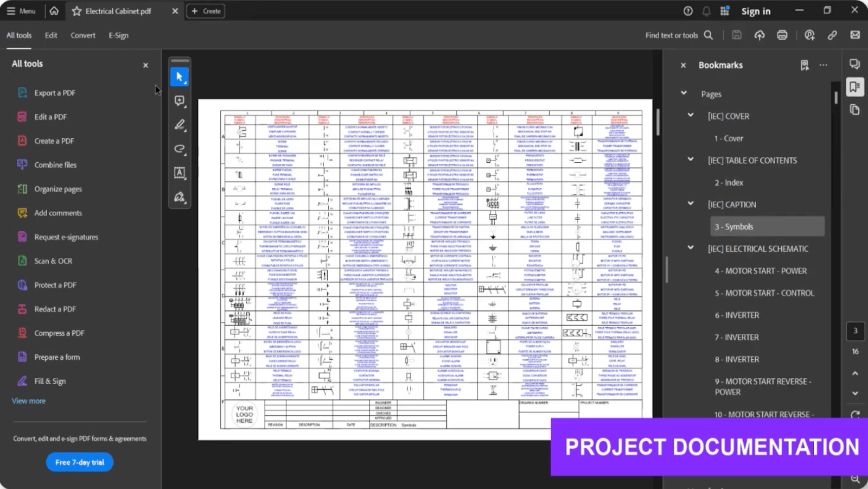This screenshot has width=868, height=489.
Task: Open the bookmark options ellipsis menu
Action: (x=823, y=65)
